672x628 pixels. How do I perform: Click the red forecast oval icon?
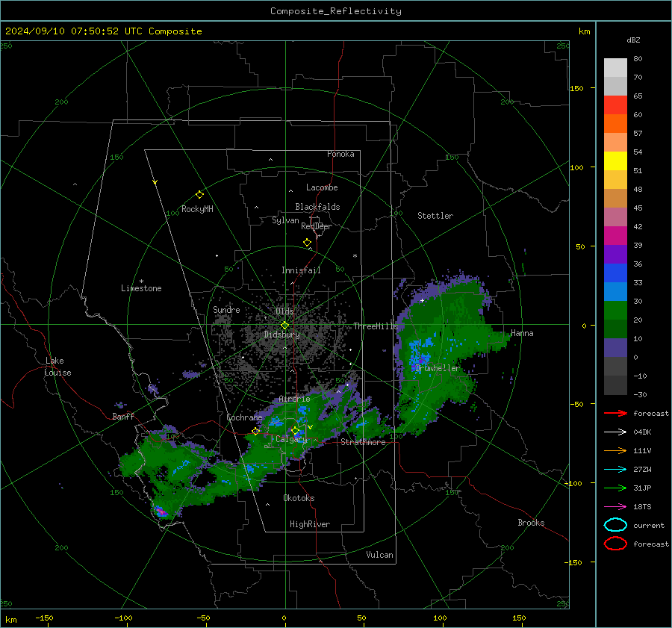[615, 544]
